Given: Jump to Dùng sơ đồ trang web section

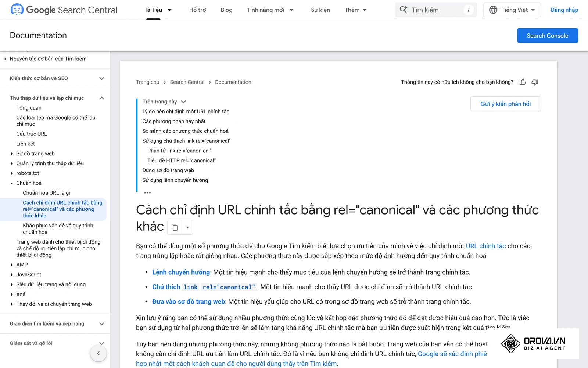Looking at the screenshot, I should [x=168, y=170].
